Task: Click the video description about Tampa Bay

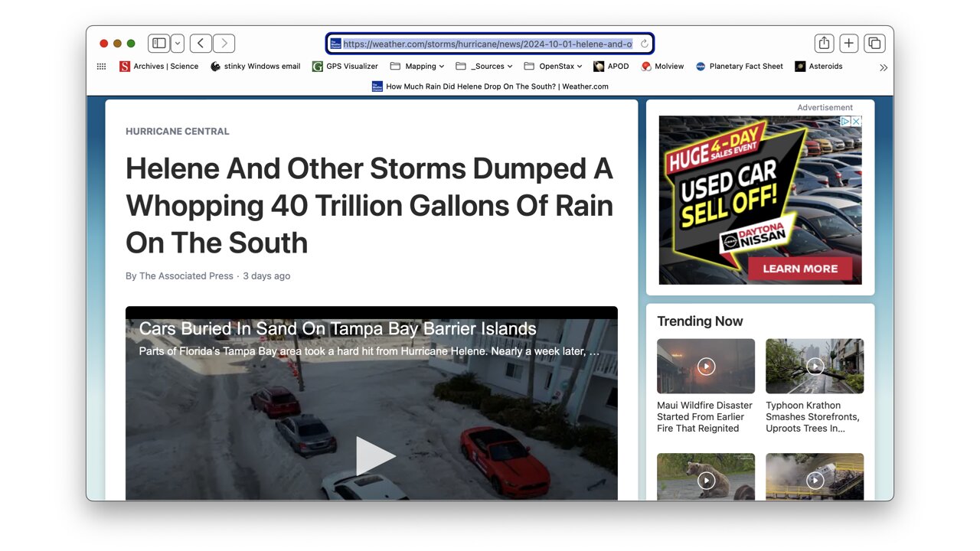Action: (369, 351)
